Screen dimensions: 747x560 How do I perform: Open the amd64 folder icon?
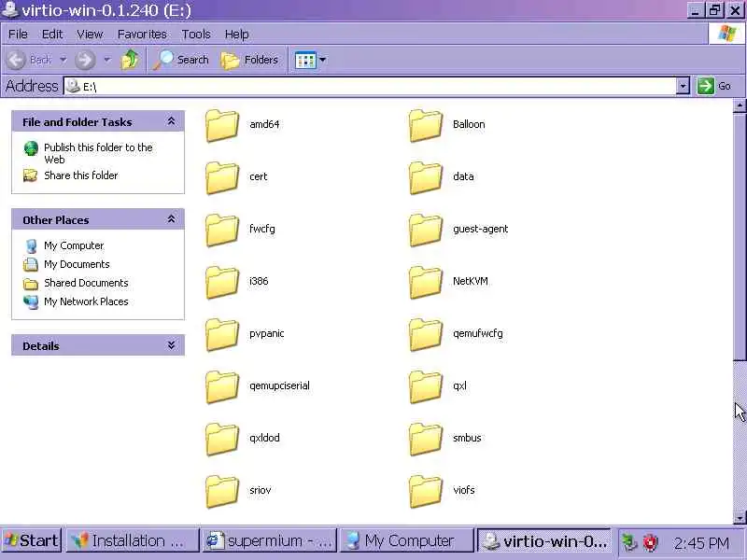[222, 125]
